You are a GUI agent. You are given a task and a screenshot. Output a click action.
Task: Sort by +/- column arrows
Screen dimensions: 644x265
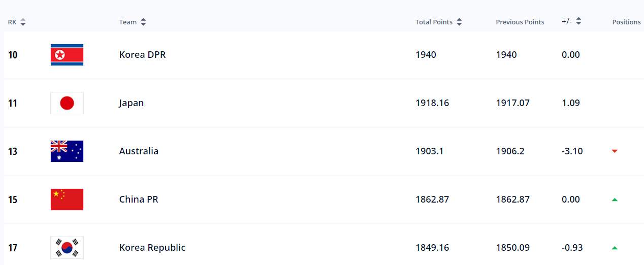pos(578,22)
